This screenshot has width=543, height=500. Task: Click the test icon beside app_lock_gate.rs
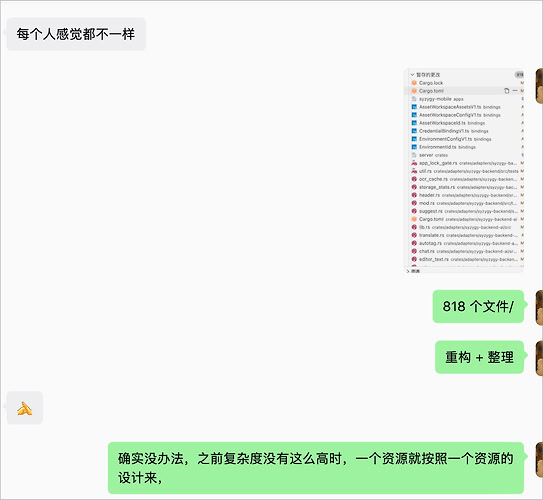(414, 163)
